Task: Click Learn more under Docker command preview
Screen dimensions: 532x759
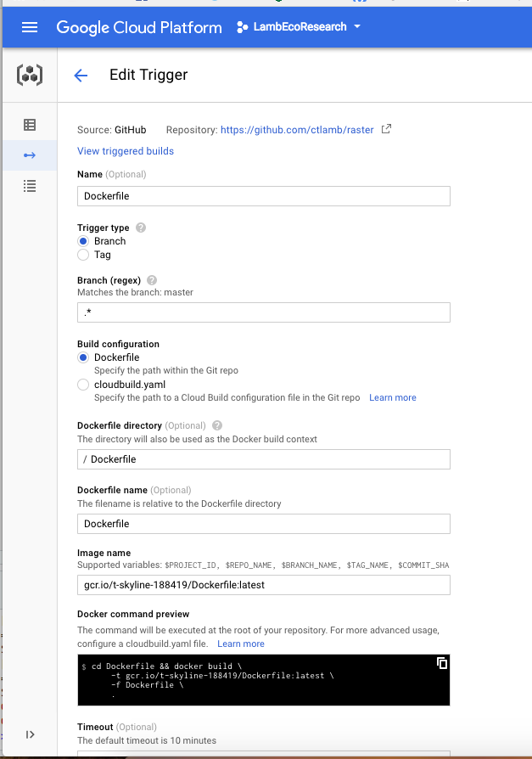Action: point(241,644)
